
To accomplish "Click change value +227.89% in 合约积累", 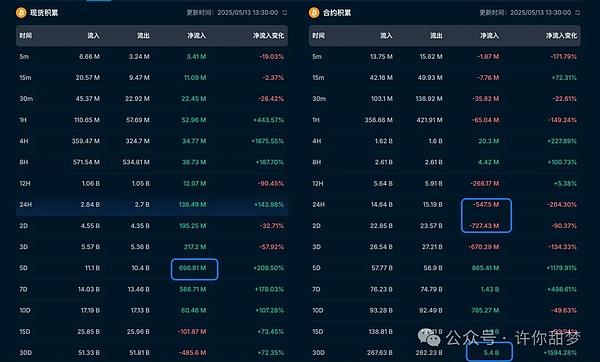I will pyautogui.click(x=562, y=141).
